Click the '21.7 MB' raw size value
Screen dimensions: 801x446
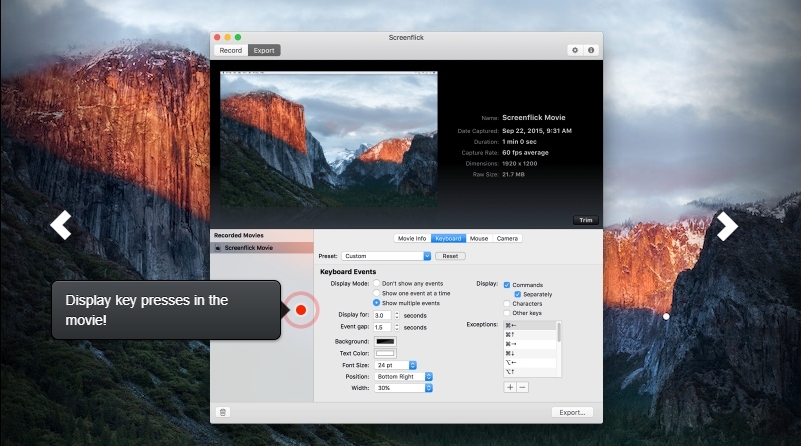click(x=513, y=174)
